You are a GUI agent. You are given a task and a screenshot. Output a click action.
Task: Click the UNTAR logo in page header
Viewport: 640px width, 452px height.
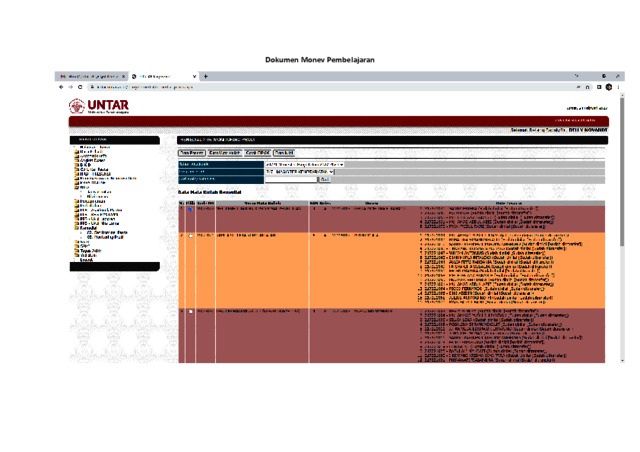pyautogui.click(x=99, y=106)
